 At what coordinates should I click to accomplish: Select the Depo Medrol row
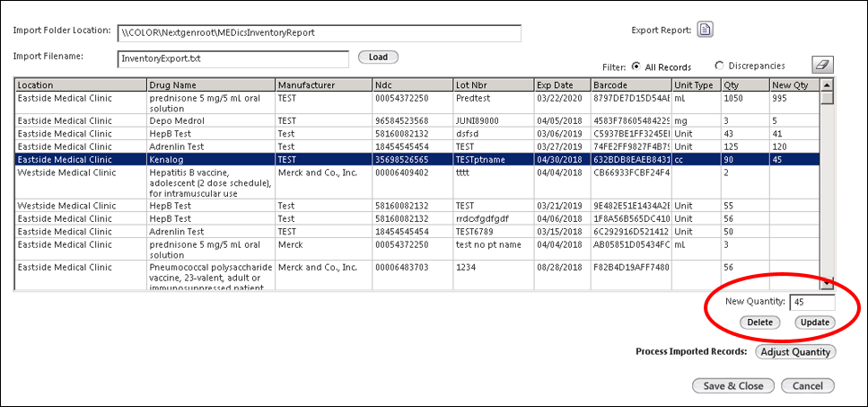(x=417, y=120)
